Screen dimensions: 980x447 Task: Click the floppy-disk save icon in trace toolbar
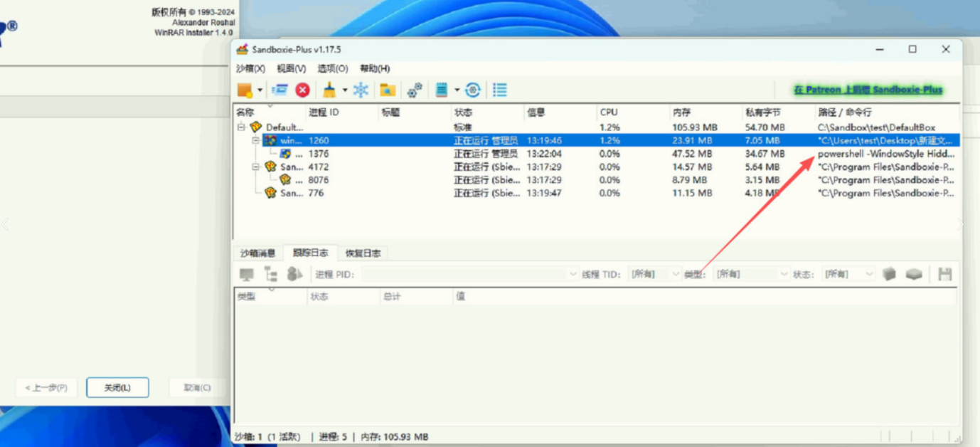click(945, 274)
